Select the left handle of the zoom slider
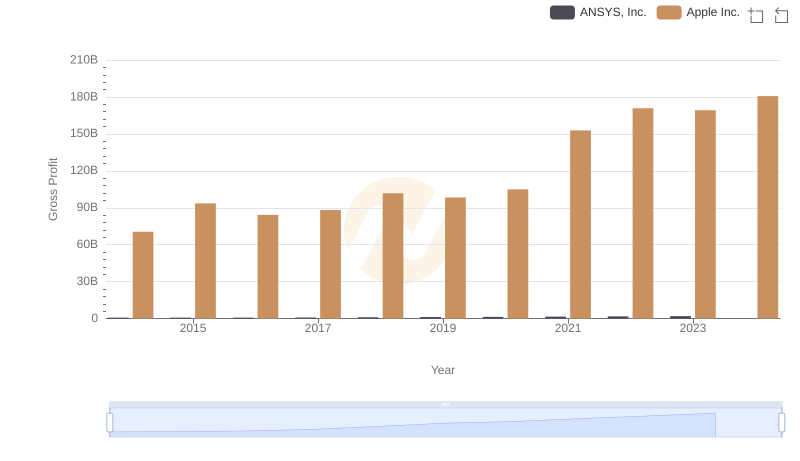 click(110, 423)
